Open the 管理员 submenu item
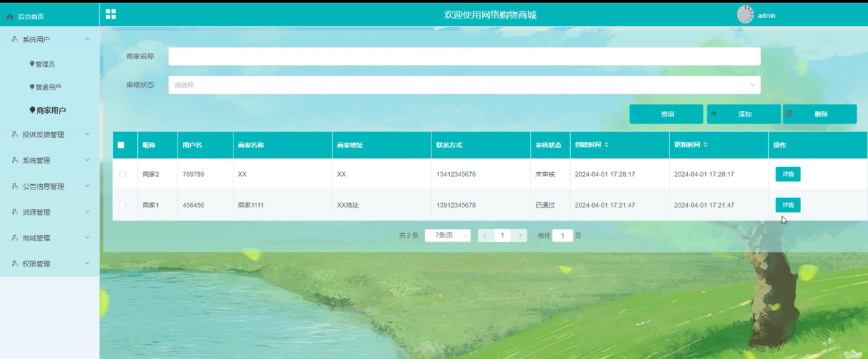868x359 pixels. 45,64
